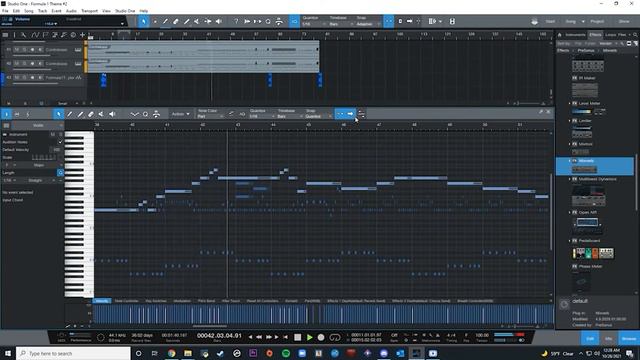640x360 pixels.
Task: Select the Listen speaker tool in the top toolbar
Action: 219,21
